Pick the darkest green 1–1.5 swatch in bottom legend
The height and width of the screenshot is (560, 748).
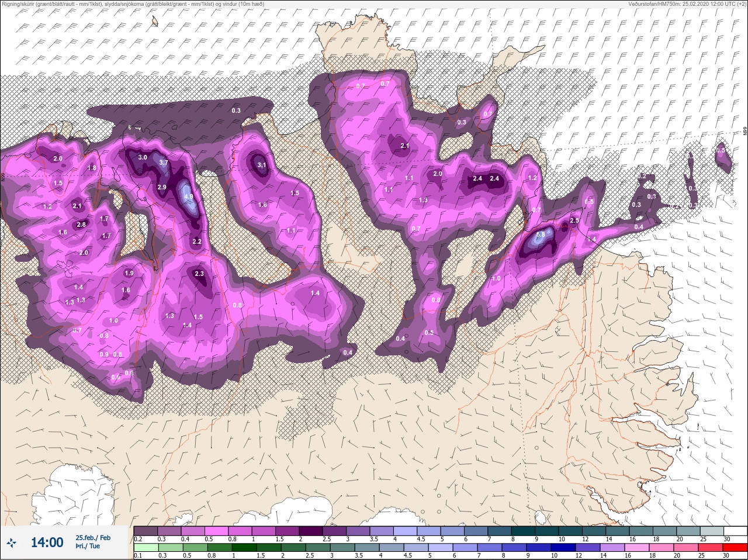[x=244, y=548]
